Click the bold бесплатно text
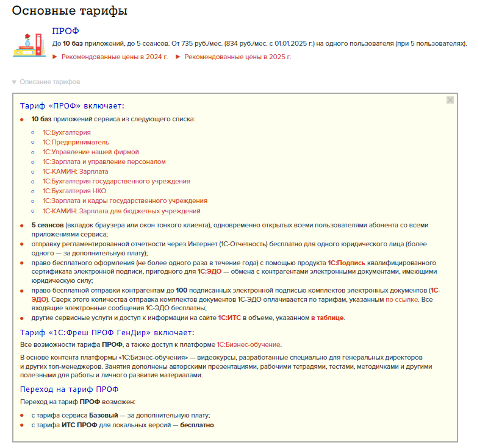Screen dimensions: 477x448 pos(197,425)
